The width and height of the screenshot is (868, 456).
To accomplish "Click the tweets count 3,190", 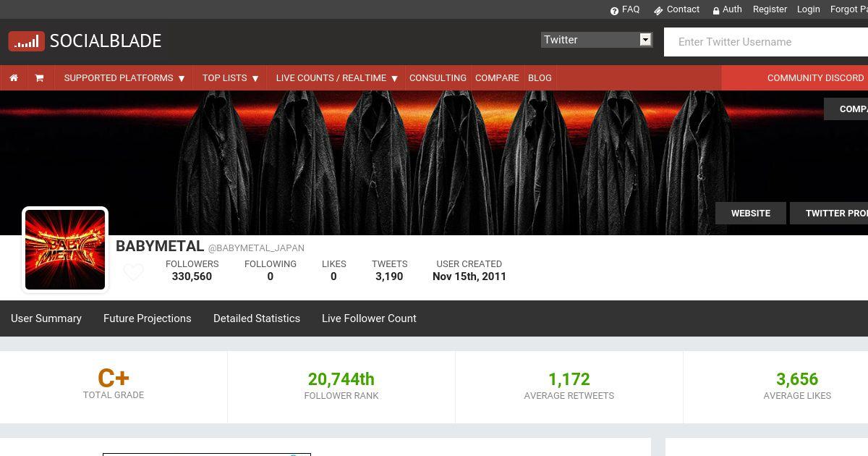I will (x=389, y=276).
